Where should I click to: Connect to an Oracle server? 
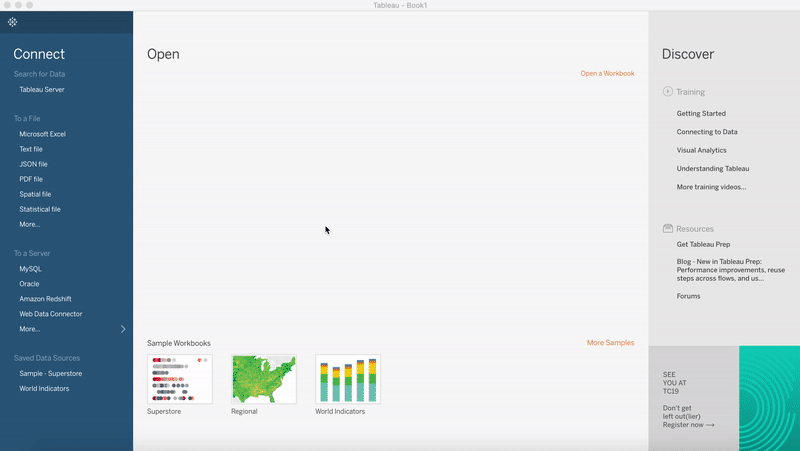click(29, 284)
